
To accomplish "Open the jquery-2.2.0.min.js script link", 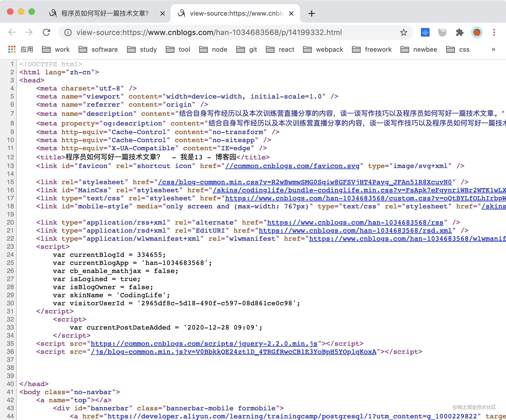I will click(x=204, y=344).
